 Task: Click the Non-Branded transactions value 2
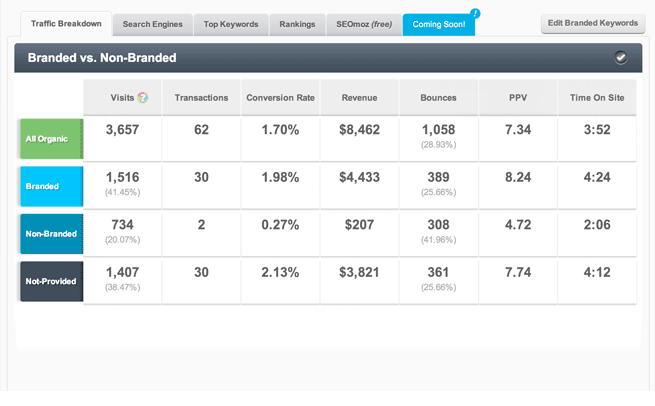pyautogui.click(x=201, y=225)
